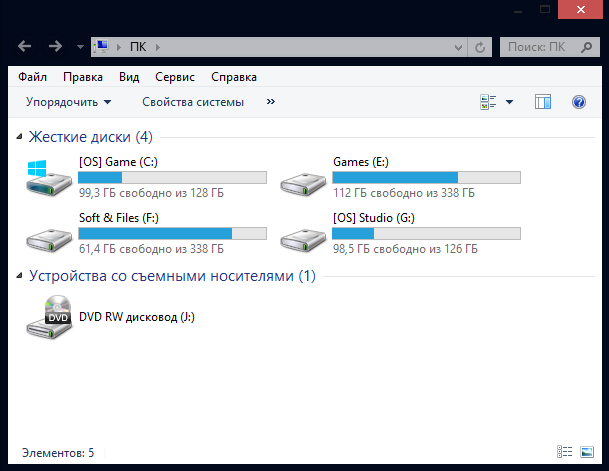Click the Forward navigation arrow
This screenshot has width=609, height=471.
55,47
